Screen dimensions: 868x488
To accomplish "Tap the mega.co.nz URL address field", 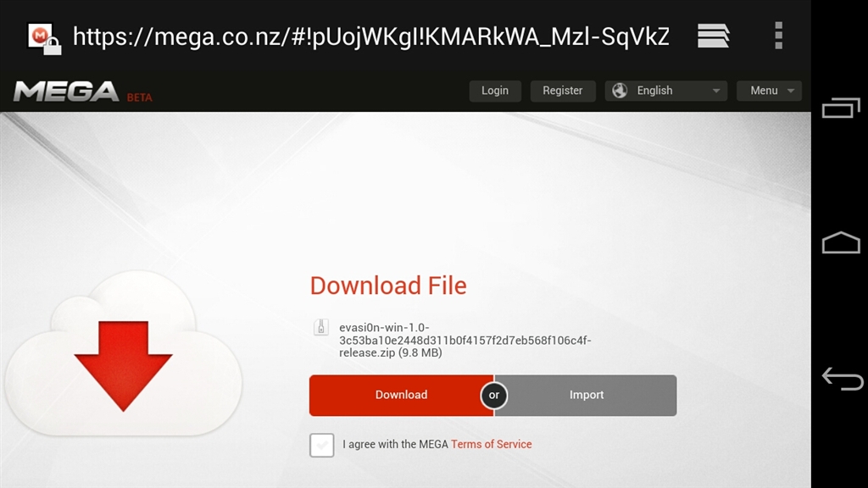I will pos(371,36).
